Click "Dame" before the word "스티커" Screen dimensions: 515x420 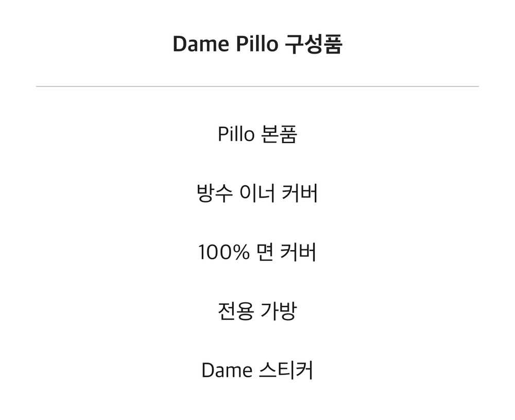click(x=227, y=371)
